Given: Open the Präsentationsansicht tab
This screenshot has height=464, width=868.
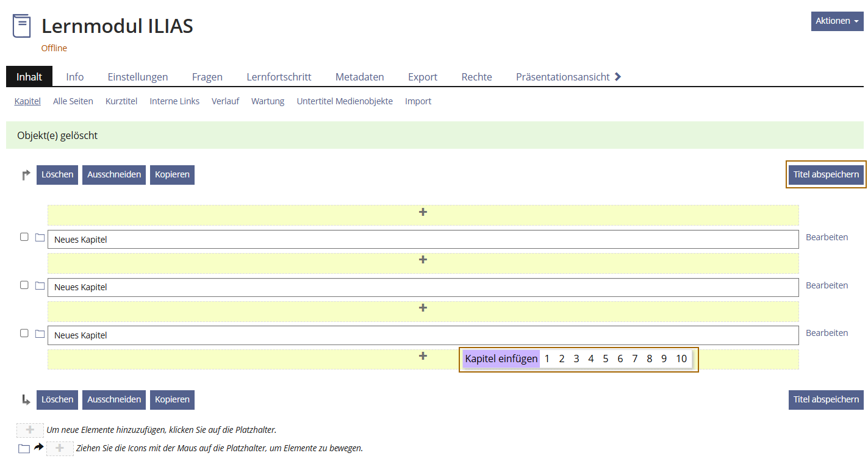Looking at the screenshot, I should (x=563, y=77).
